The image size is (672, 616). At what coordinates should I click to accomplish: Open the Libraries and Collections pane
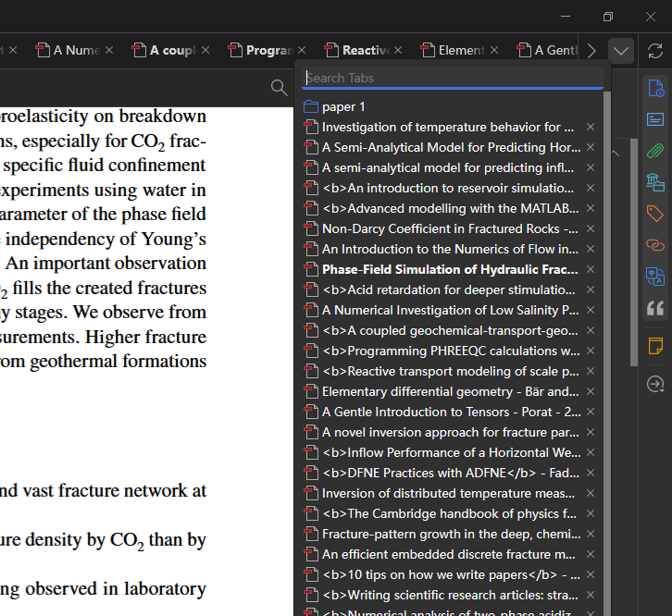coord(655,182)
